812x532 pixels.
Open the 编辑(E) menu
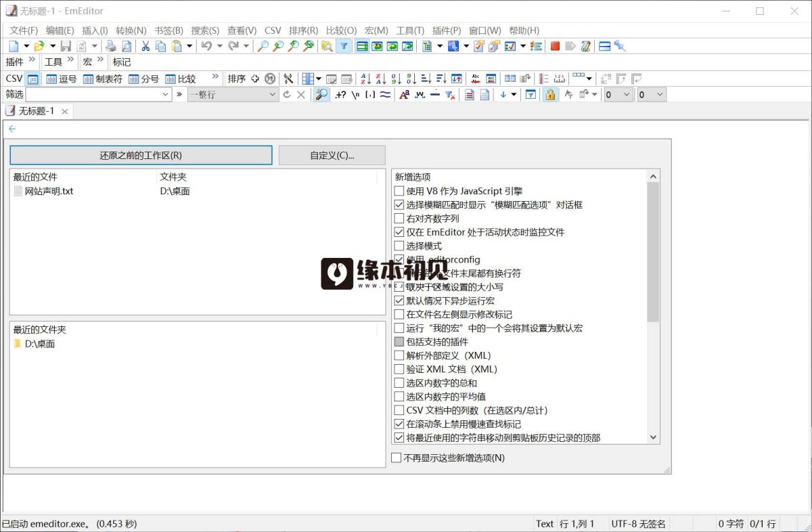pos(60,30)
